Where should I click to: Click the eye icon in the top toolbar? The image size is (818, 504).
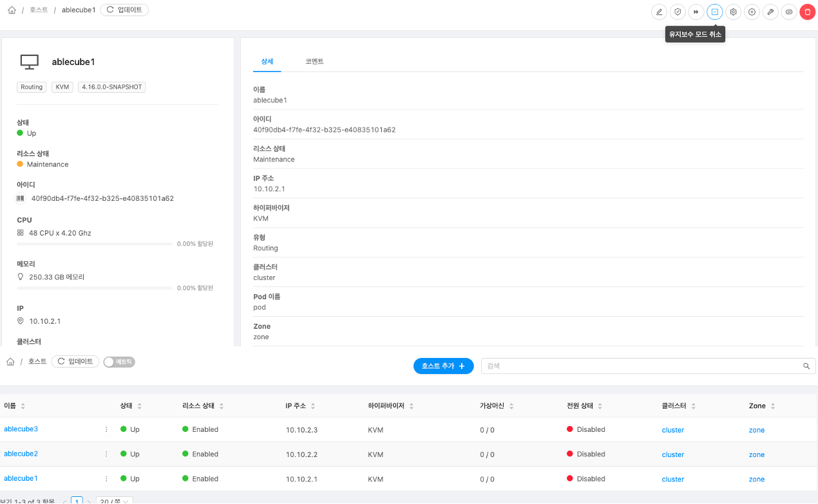tap(789, 12)
